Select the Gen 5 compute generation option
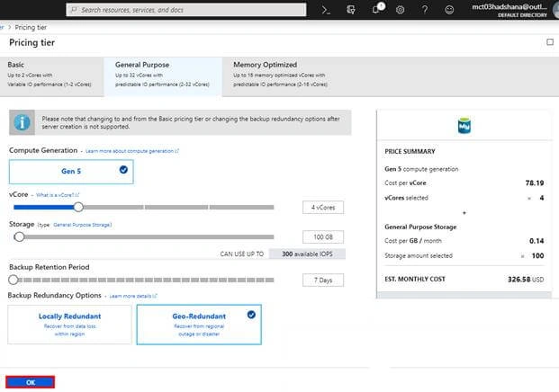 point(71,172)
